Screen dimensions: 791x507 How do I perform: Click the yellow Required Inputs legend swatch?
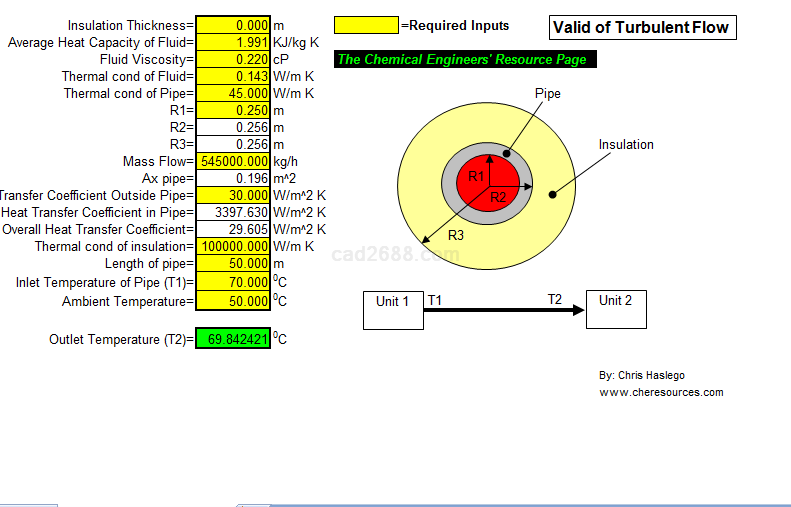tap(365, 25)
